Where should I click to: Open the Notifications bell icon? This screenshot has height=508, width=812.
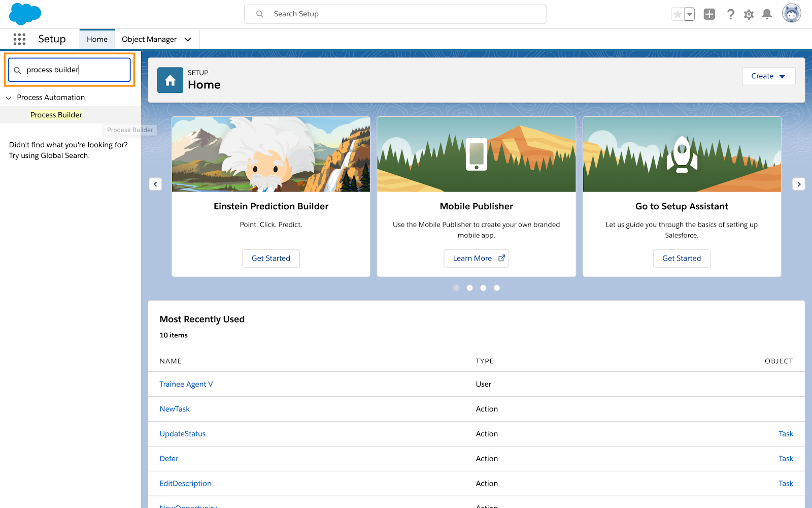(x=767, y=14)
